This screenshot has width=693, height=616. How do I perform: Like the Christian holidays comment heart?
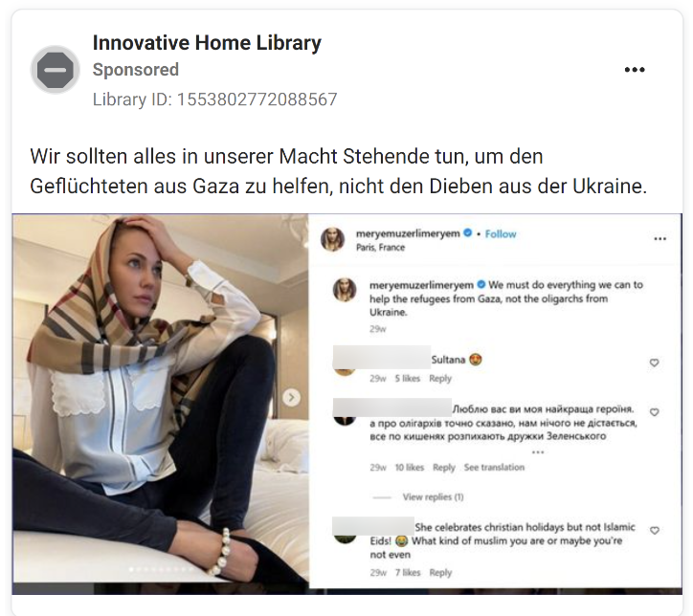[654, 531]
